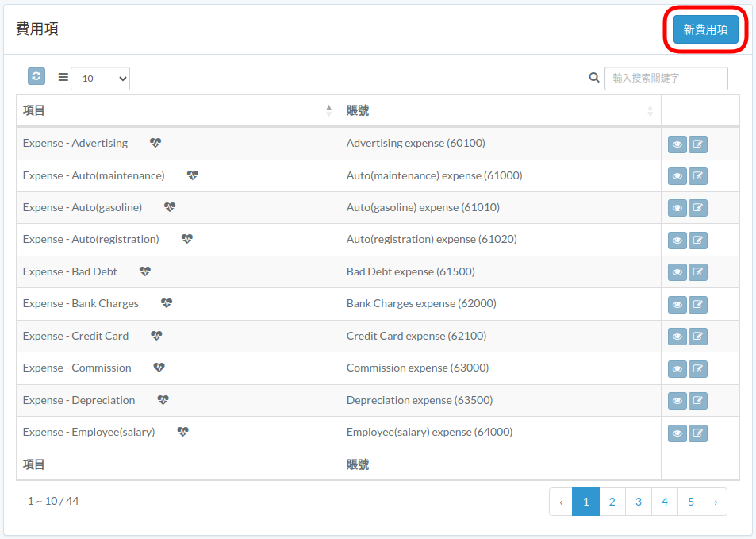Click heartbeat icon beside Expense - Bad Debt

(145, 271)
